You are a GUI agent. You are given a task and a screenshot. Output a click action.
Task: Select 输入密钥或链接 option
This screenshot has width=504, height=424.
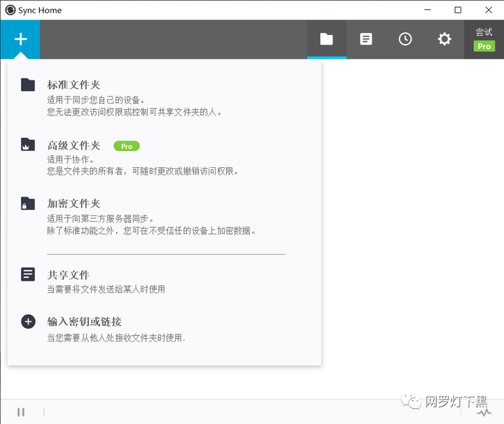tap(84, 322)
